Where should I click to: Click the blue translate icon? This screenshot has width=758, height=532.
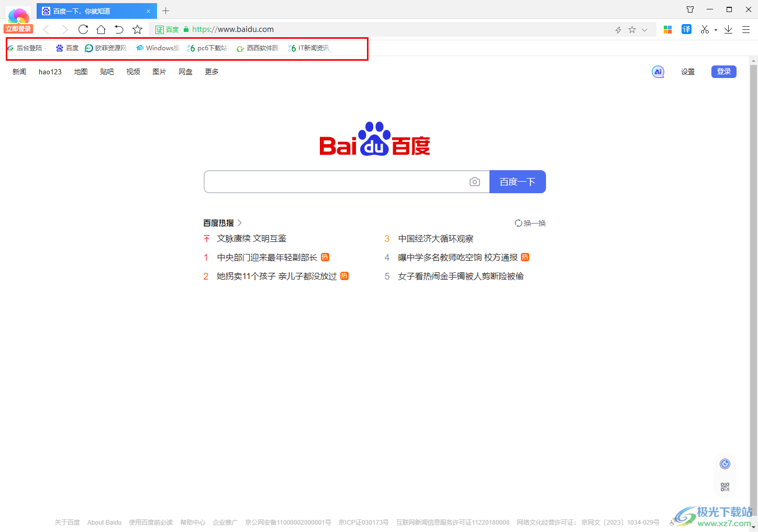click(686, 29)
